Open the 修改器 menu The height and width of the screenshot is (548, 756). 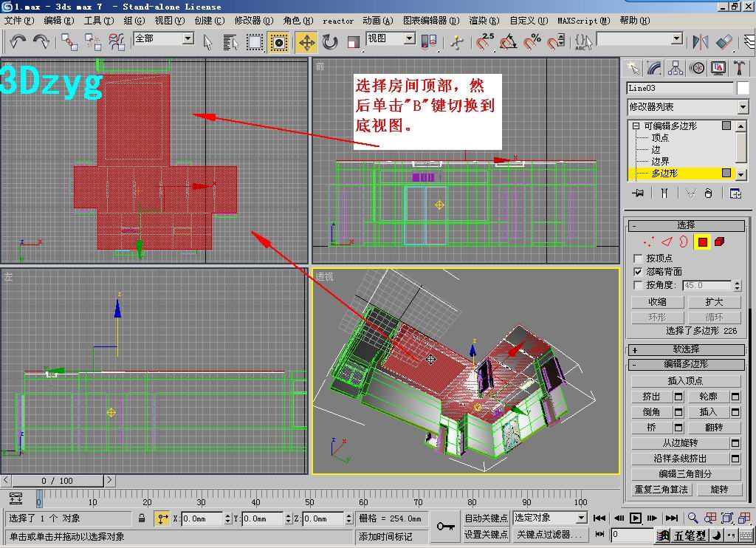[x=252, y=21]
